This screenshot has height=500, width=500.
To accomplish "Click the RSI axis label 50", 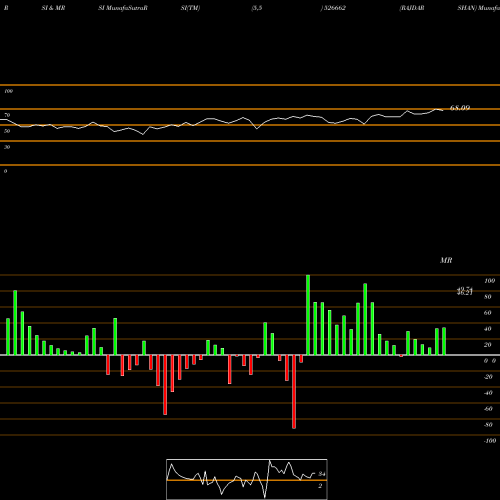I will 7,131.
